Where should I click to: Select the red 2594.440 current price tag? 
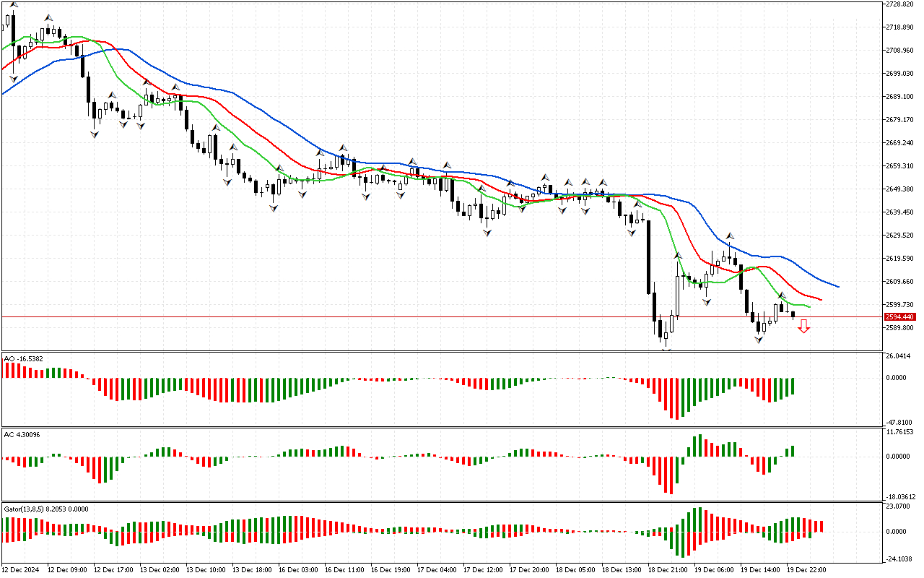pyautogui.click(x=901, y=317)
